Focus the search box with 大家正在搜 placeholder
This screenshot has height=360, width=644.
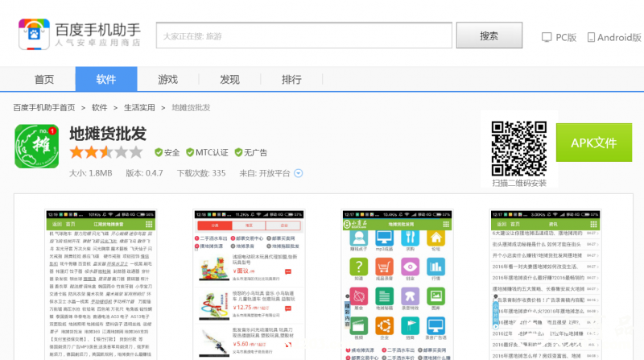tap(304, 35)
